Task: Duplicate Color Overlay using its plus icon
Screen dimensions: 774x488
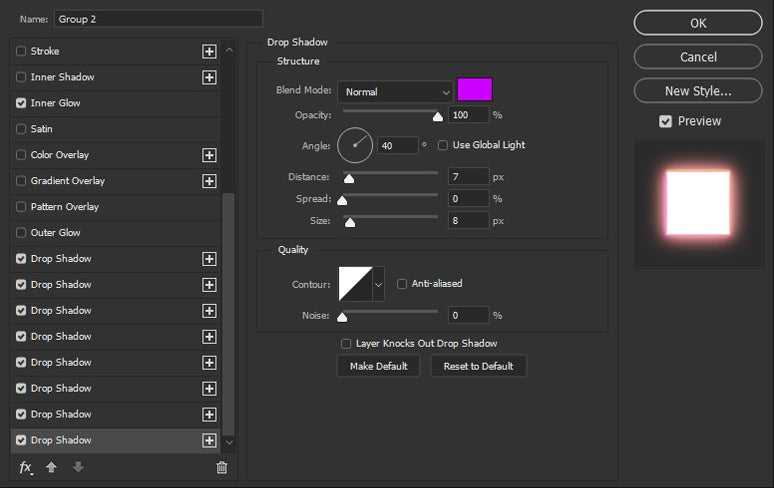Action: pyautogui.click(x=209, y=155)
